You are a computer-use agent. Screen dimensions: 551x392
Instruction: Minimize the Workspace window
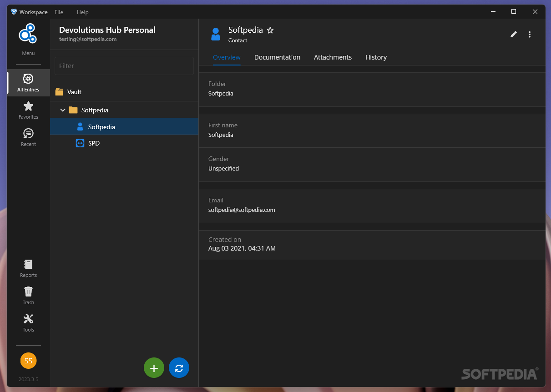pyautogui.click(x=493, y=12)
